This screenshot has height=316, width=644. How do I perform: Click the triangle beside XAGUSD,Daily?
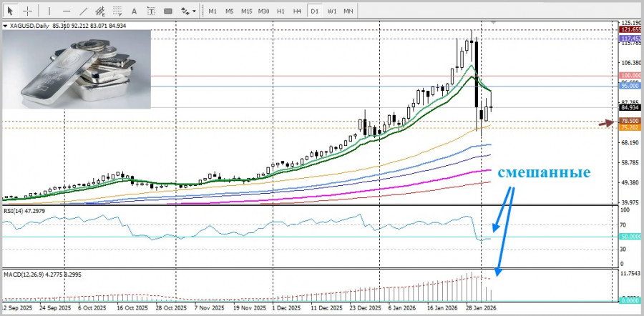[5, 26]
